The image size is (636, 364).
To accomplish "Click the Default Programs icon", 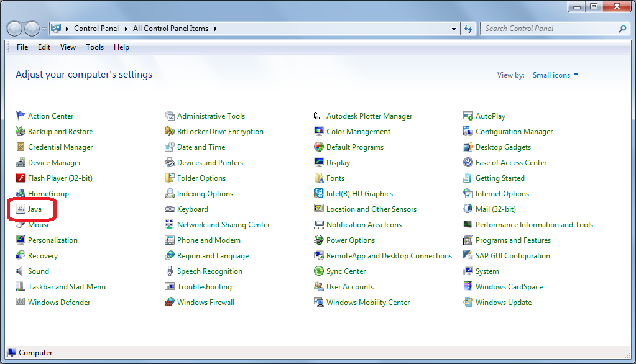I will point(319,147).
